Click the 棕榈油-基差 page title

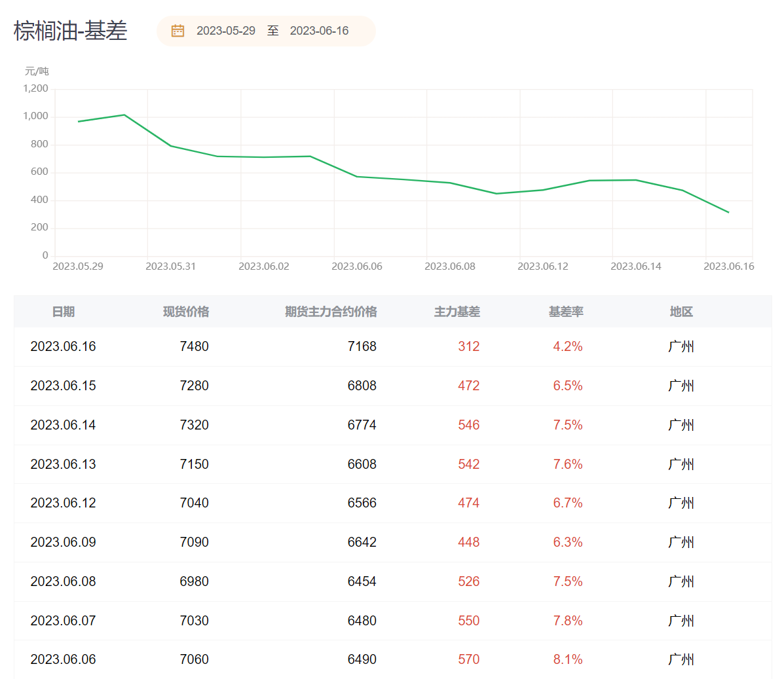[71, 31]
